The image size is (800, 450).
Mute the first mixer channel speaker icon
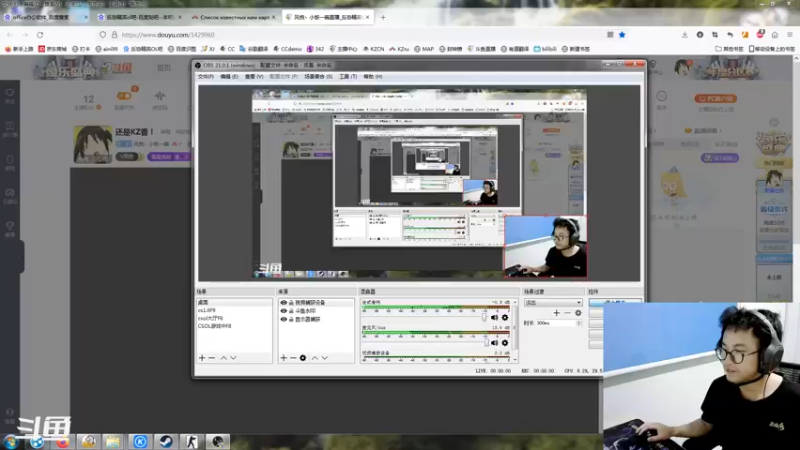[494, 317]
